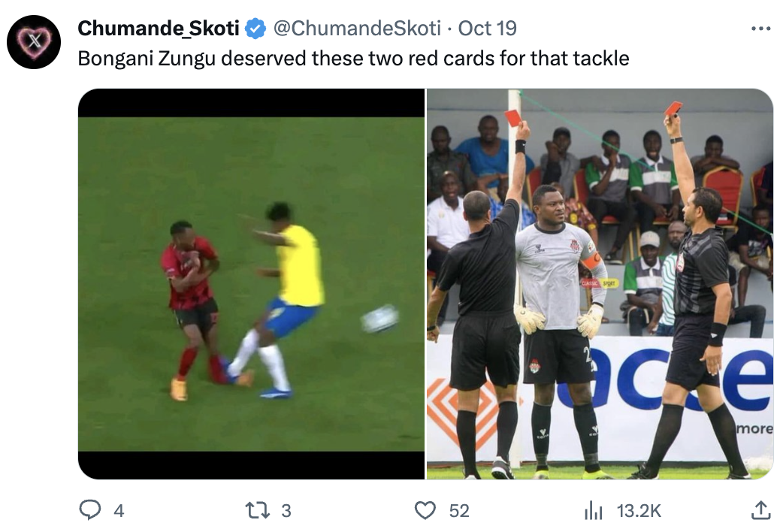Open Chumande_Skoti display name profile link

click(x=159, y=29)
